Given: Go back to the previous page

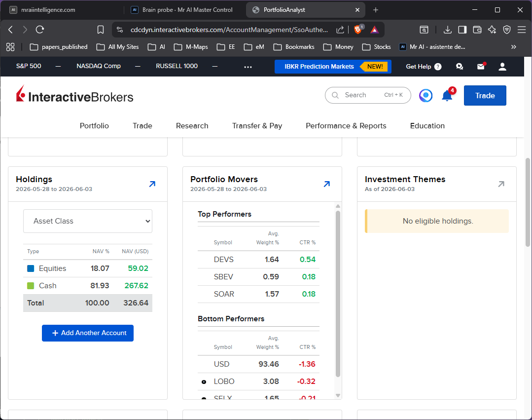Looking at the screenshot, I should tap(10, 30).
